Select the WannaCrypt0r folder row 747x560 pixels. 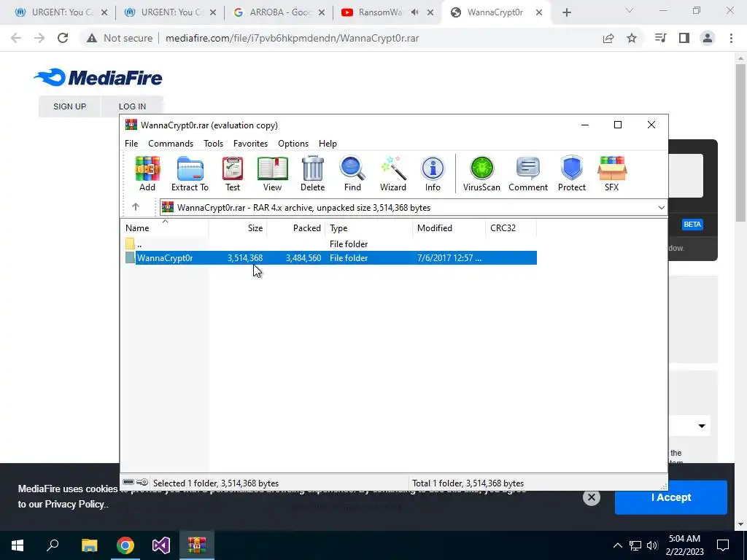(330, 257)
